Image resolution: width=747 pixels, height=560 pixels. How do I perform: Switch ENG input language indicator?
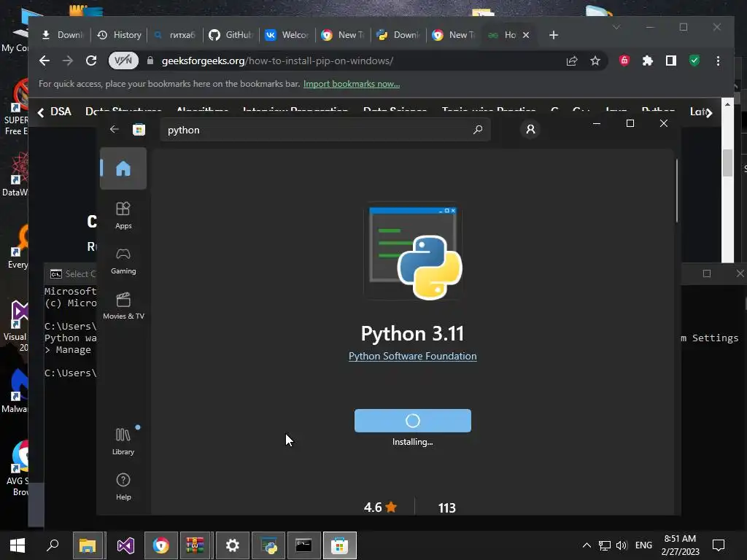(x=643, y=545)
